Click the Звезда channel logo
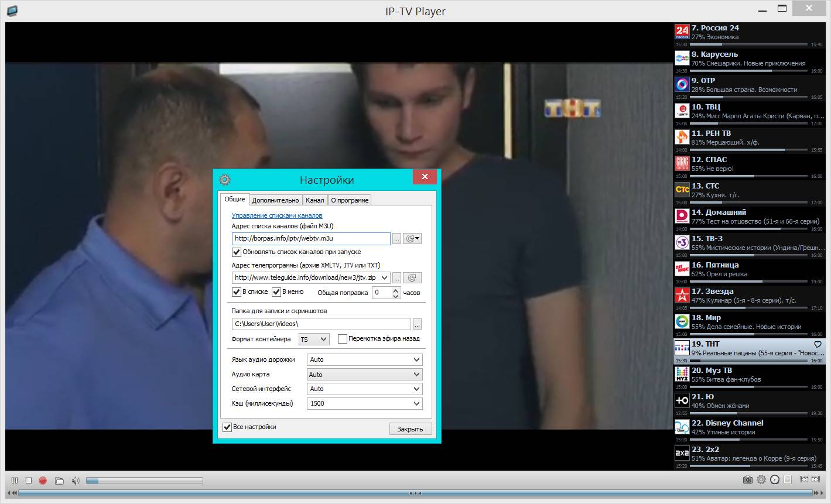This screenshot has height=504, width=831. (682, 295)
